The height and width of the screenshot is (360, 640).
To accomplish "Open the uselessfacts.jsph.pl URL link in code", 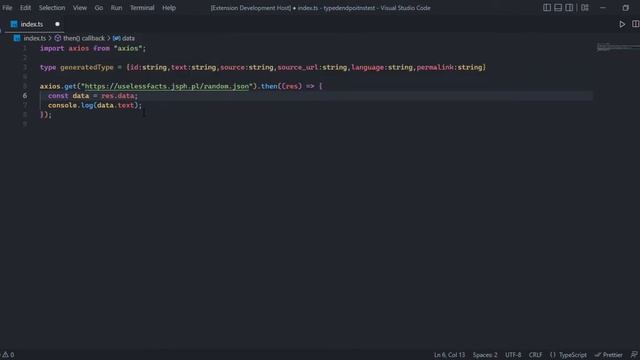I will (x=167, y=86).
